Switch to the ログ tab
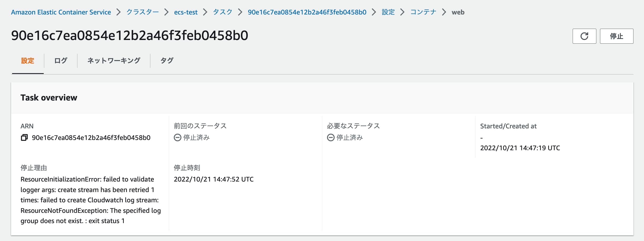Viewport: 644px width, 241px height. click(61, 61)
